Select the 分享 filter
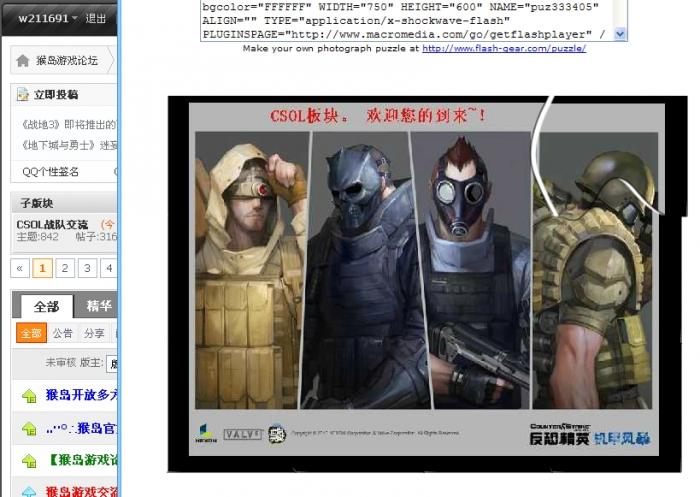 coord(94,333)
